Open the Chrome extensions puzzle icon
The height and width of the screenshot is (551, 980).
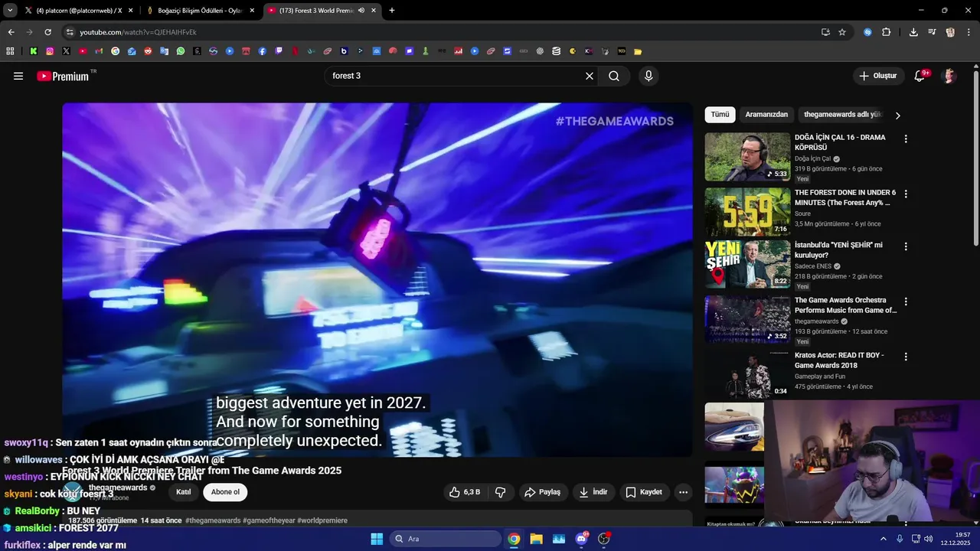click(x=886, y=32)
